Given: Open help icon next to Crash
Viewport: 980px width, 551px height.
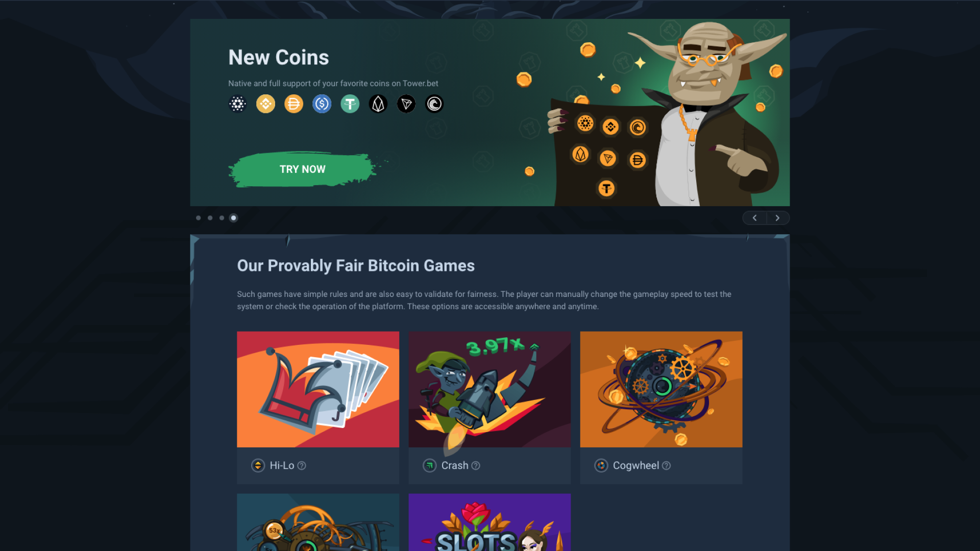Looking at the screenshot, I should 476,465.
